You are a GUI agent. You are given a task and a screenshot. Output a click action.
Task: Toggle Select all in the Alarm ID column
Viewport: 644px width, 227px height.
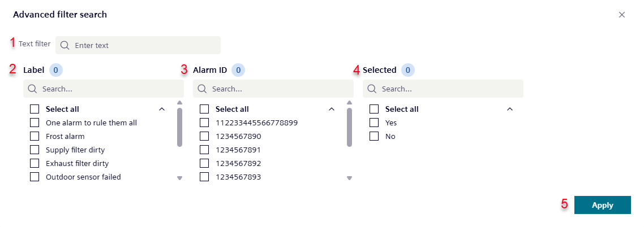coord(204,109)
